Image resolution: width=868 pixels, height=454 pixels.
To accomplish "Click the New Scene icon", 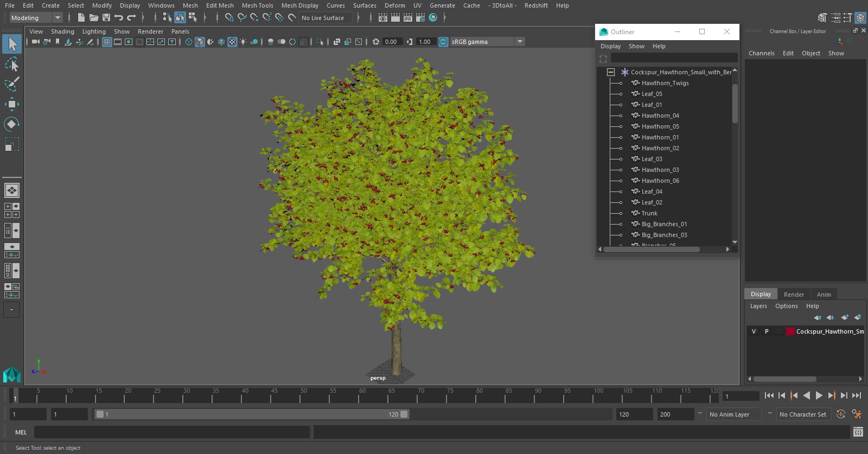I will tap(81, 18).
